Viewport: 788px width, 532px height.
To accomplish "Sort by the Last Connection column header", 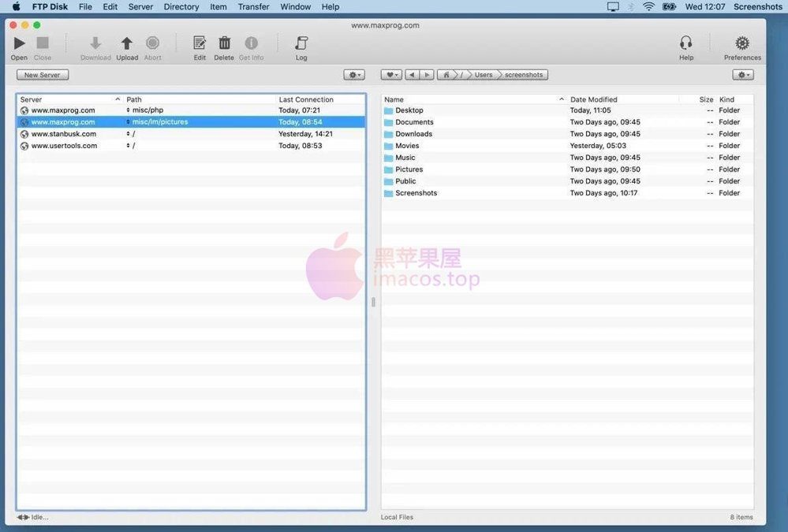I will pos(320,99).
